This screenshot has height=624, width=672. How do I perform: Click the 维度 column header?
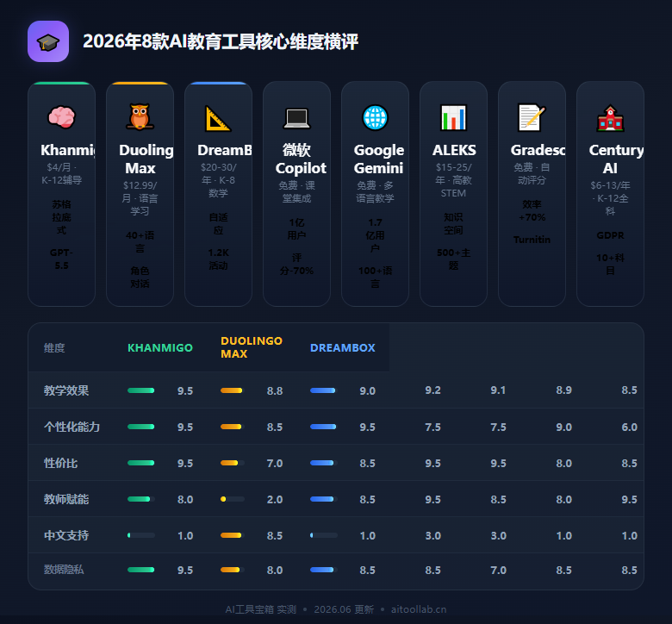[54, 348]
